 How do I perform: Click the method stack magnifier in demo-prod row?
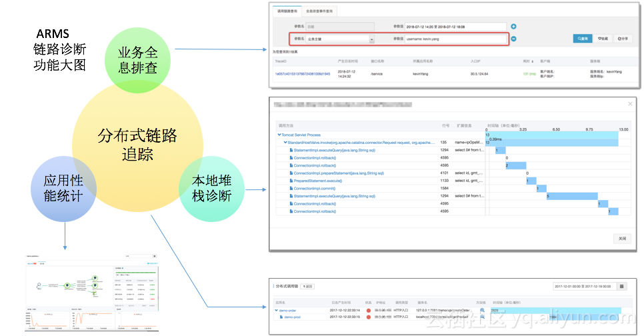(x=482, y=317)
